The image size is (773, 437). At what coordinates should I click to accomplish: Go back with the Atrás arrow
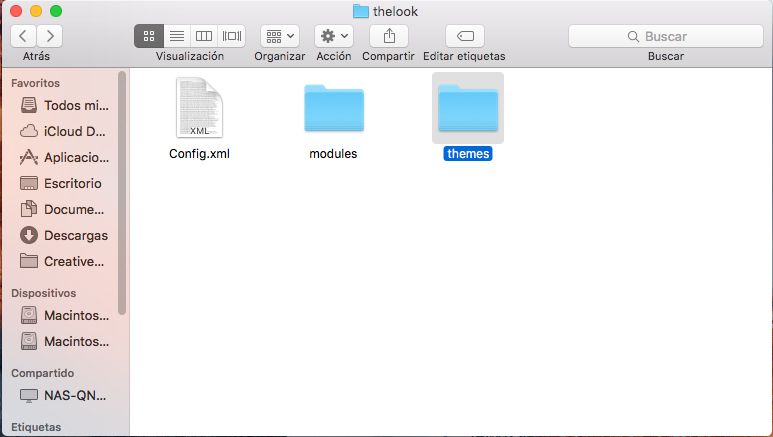pyautogui.click(x=23, y=36)
